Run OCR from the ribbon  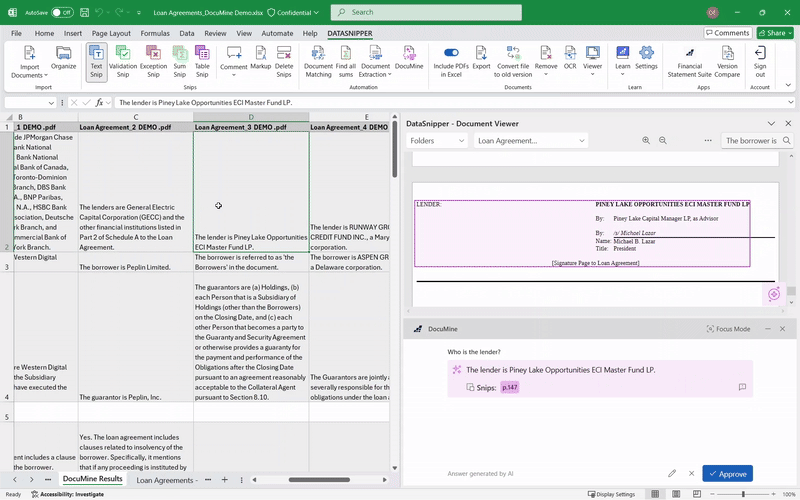coord(570,61)
